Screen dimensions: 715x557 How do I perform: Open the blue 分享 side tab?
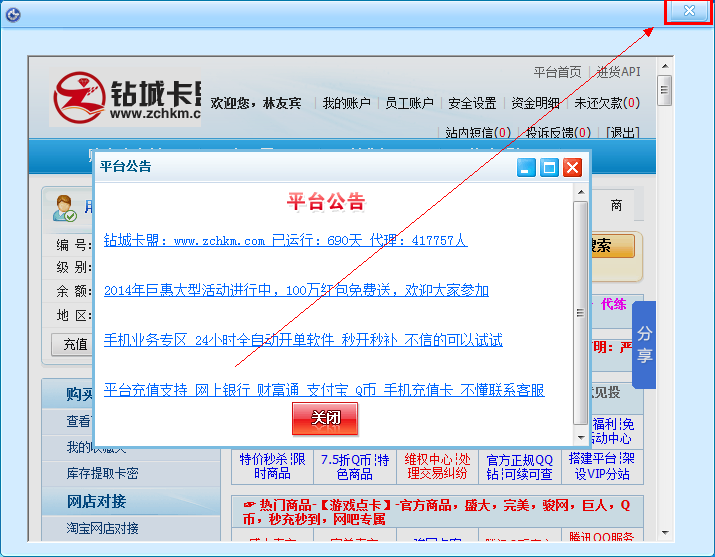click(644, 345)
